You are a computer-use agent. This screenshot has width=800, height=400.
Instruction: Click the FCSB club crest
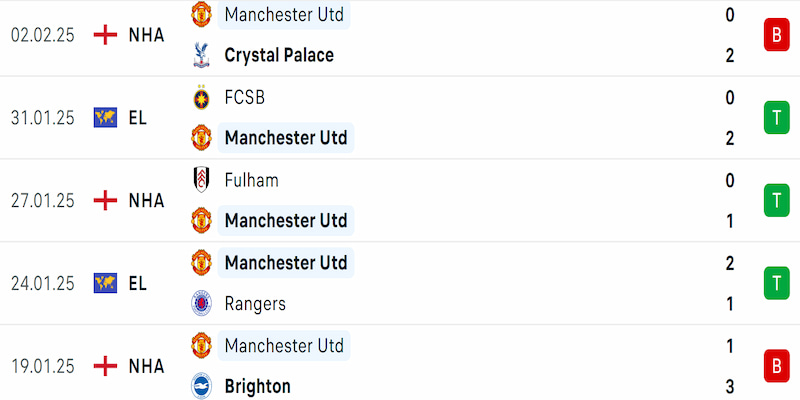202,98
